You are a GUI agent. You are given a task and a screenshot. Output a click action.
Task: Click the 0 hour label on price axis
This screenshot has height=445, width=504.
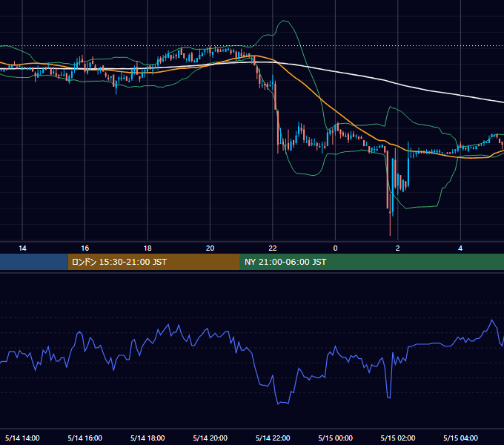(x=335, y=248)
